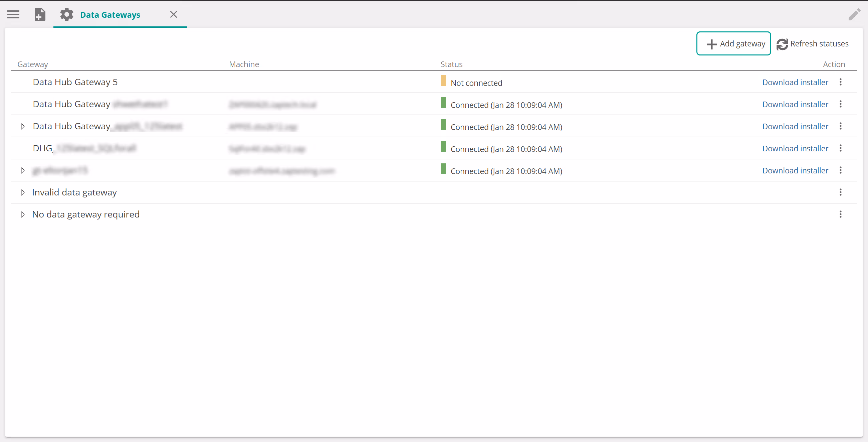Download installer for Data Hub Gateway 5
The height and width of the screenshot is (442, 868).
pyautogui.click(x=795, y=83)
